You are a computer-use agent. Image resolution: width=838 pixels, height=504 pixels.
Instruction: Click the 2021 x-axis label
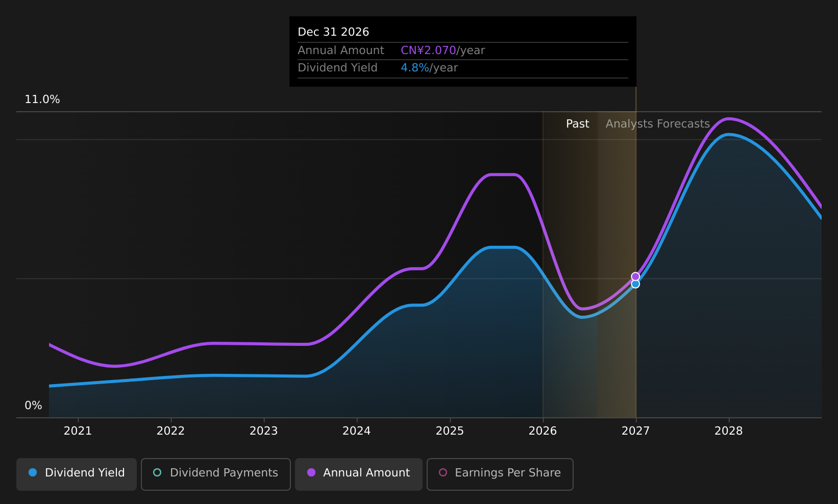pyautogui.click(x=78, y=431)
